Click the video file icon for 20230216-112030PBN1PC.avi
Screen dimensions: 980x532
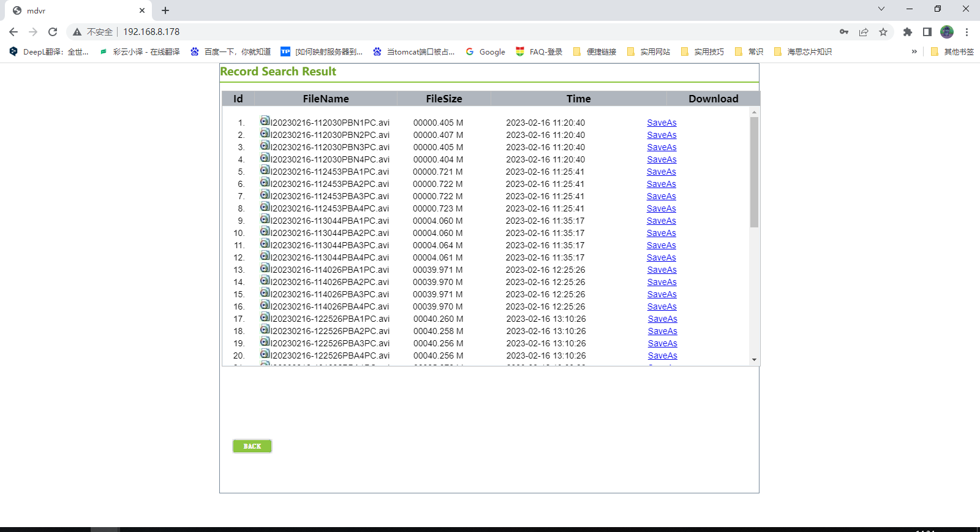265,121
